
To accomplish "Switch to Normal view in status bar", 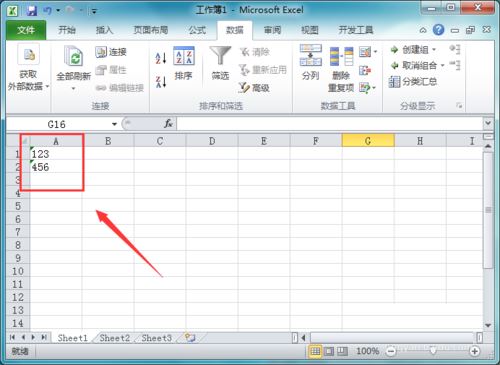I will [x=315, y=351].
